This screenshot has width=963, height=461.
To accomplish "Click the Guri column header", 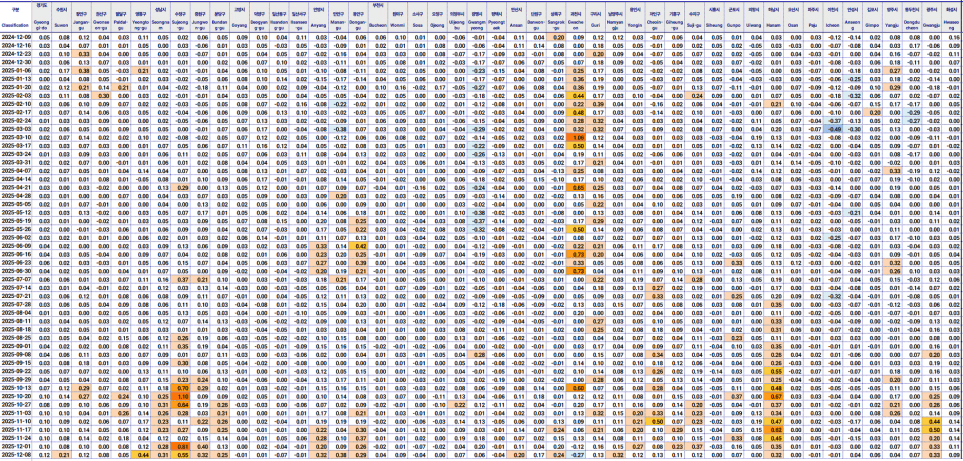I will coord(596,18).
